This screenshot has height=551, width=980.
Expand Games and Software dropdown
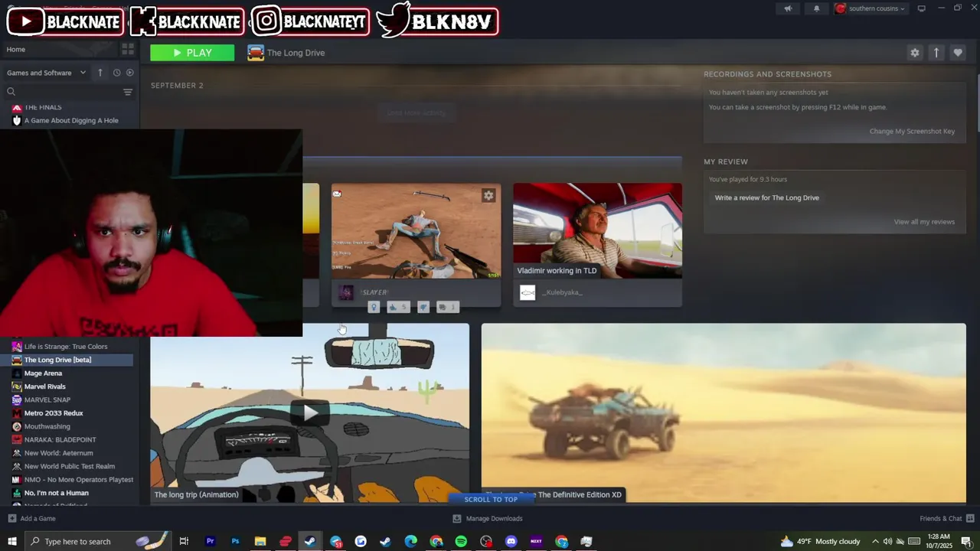47,73
